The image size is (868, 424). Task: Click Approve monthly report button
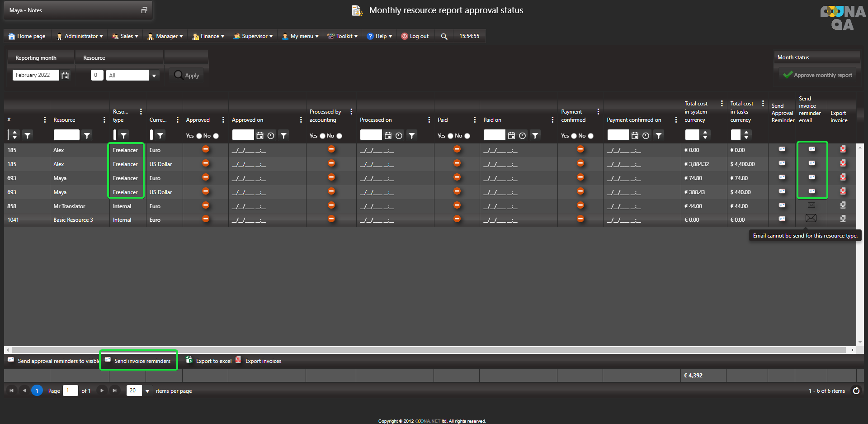[817, 75]
